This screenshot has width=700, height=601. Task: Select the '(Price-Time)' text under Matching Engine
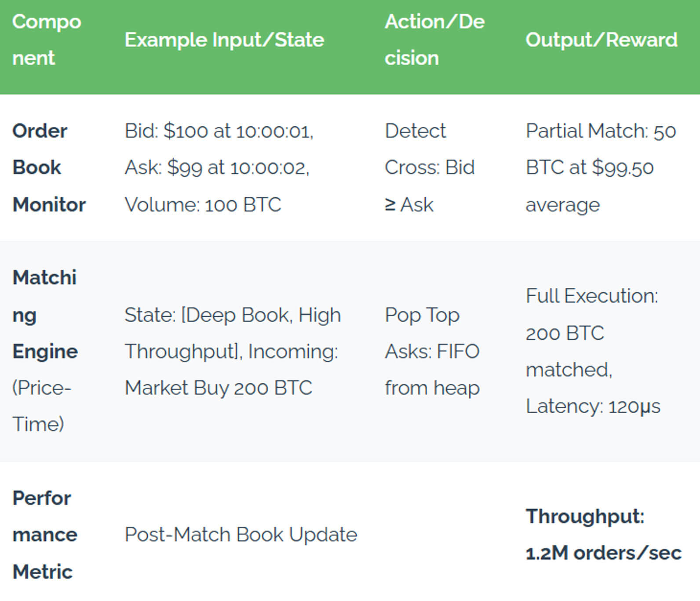(41, 406)
